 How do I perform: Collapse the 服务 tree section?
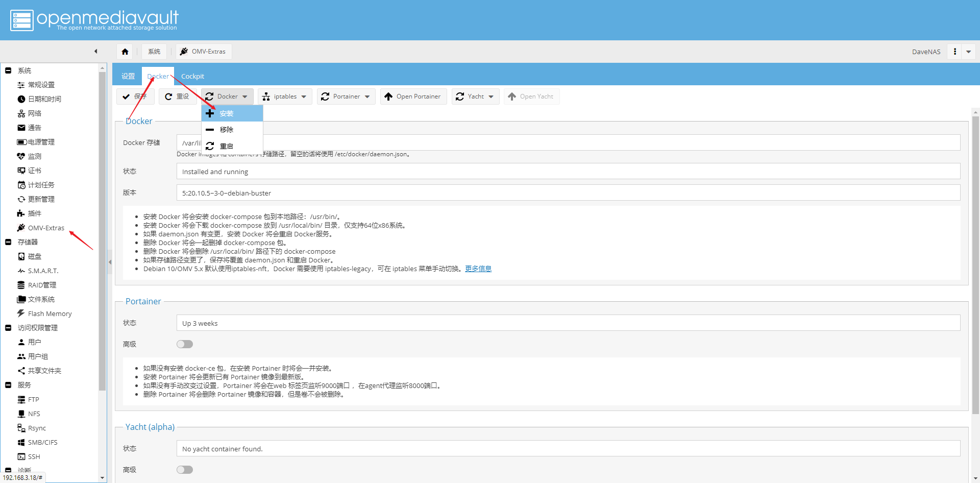(8, 385)
